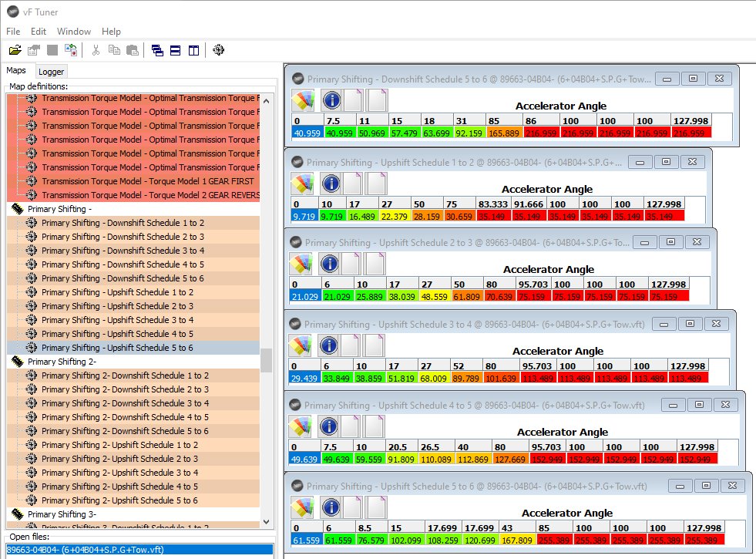Select cell 101.639 in Upshift 3 to 4 table
The height and width of the screenshot is (559, 756).
[501, 379]
